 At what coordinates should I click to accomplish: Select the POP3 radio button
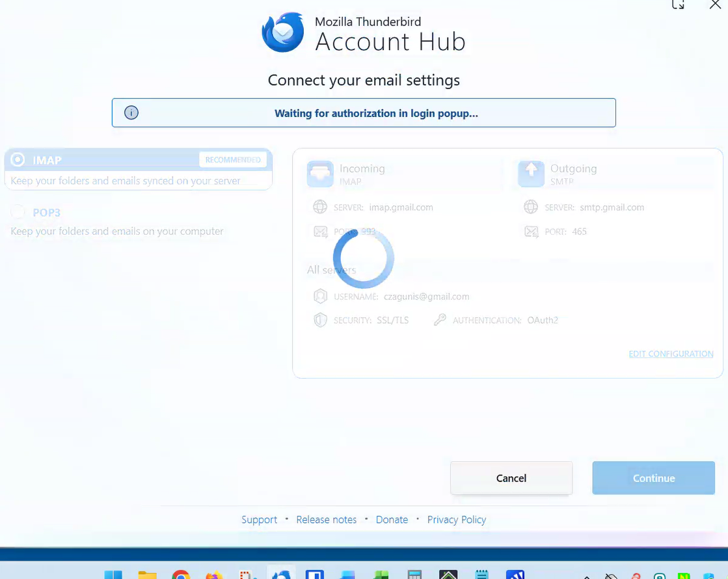tap(18, 211)
